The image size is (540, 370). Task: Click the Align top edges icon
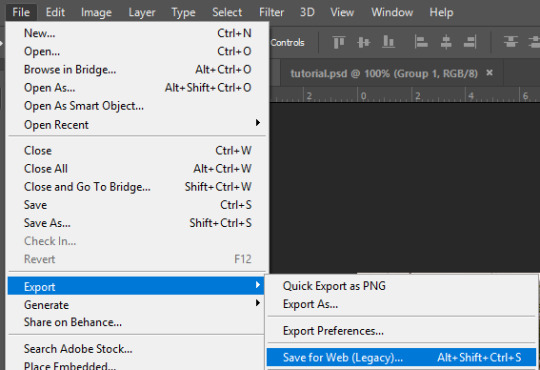pyautogui.click(x=339, y=42)
